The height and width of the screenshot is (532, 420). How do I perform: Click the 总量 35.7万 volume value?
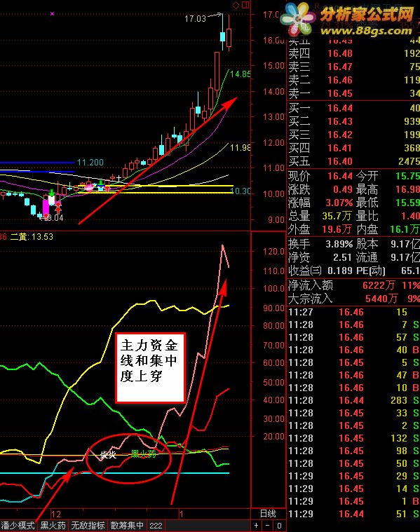click(x=337, y=216)
